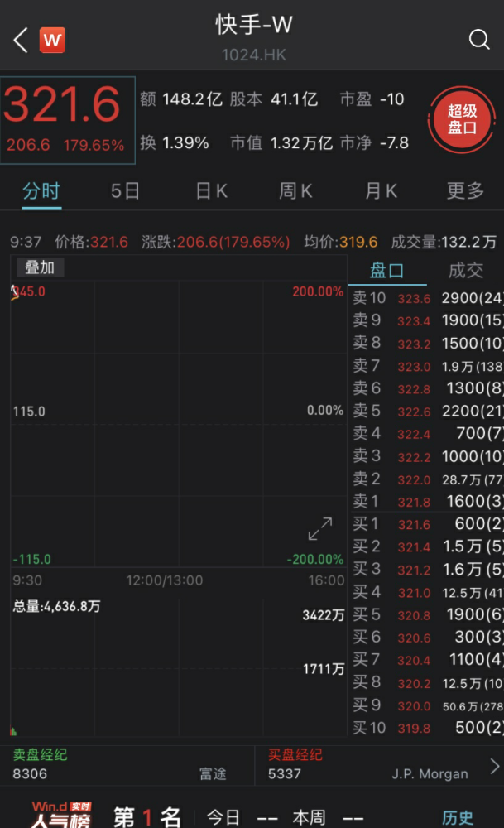The width and height of the screenshot is (504, 828).
Task: Open the 超级盘口 red circle button
Action: tap(462, 120)
